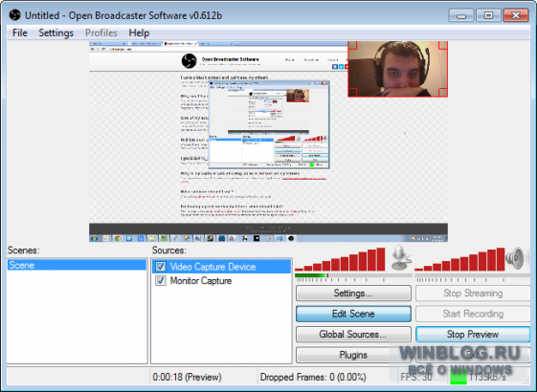Click the green bitrate status indicator

click(459, 378)
